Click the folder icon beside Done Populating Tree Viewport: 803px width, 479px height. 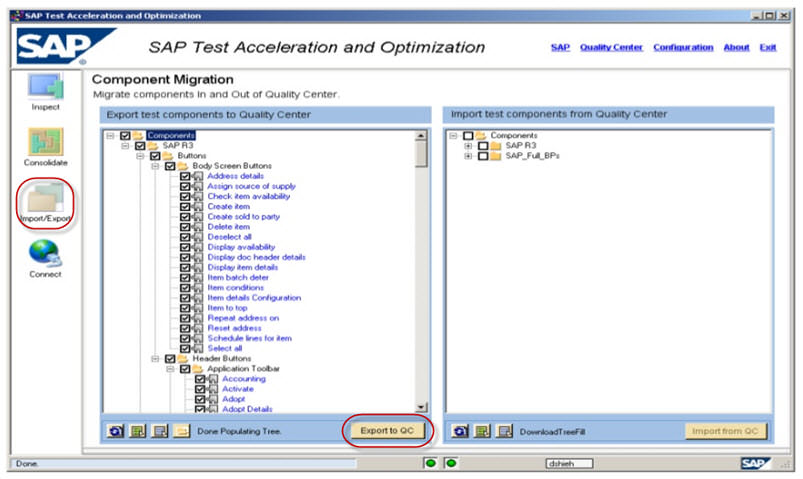point(181,431)
